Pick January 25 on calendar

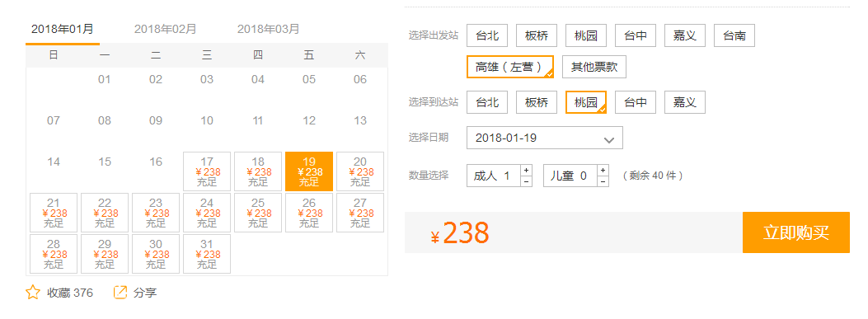(258, 213)
